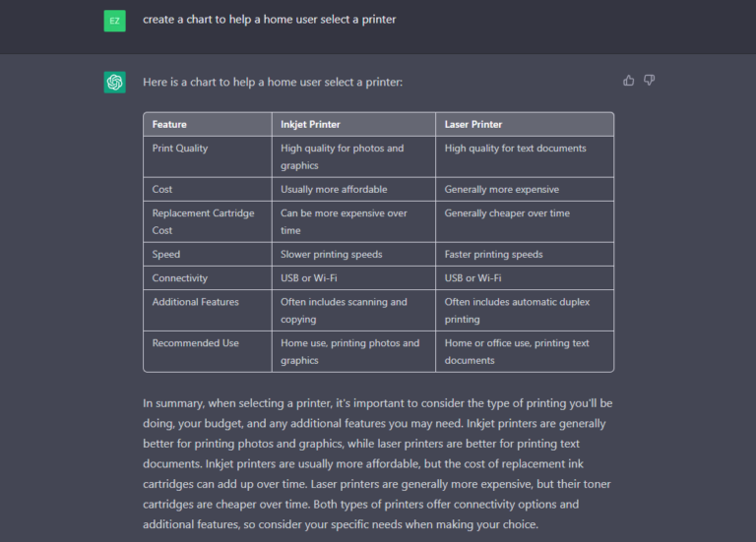756x542 pixels.
Task: Click the thumbs down icon
Action: click(649, 81)
